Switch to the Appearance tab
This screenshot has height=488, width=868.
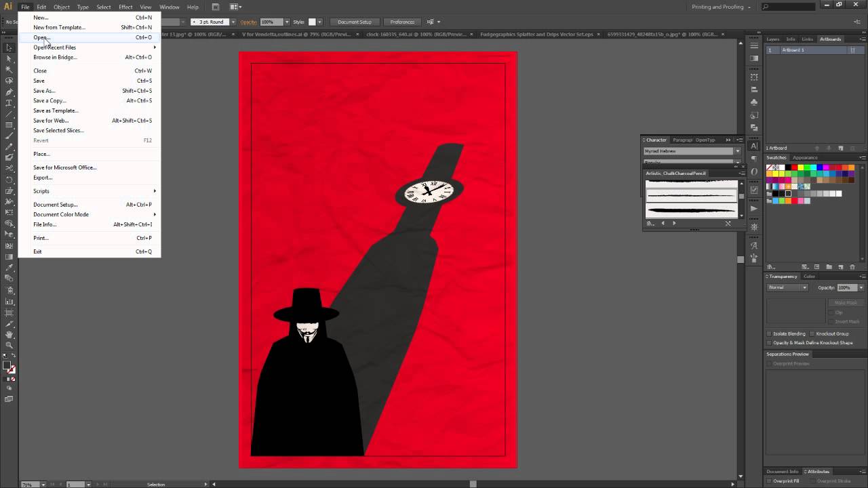(x=805, y=158)
